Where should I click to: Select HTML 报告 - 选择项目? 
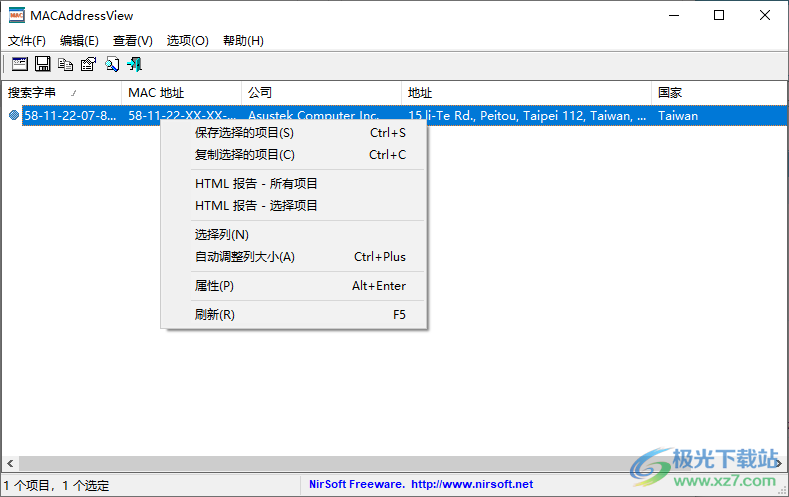[x=294, y=205]
